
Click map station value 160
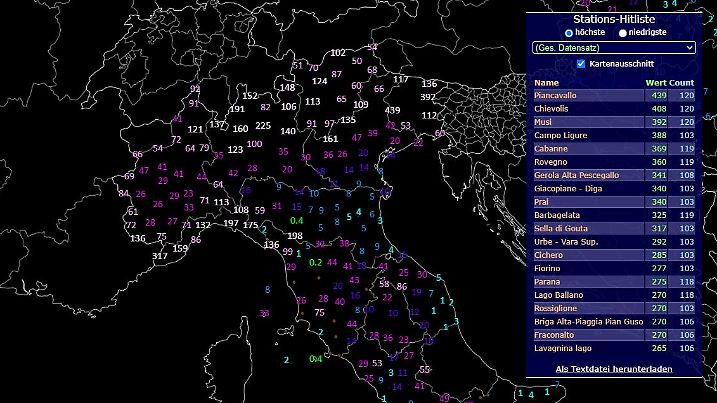click(x=240, y=129)
